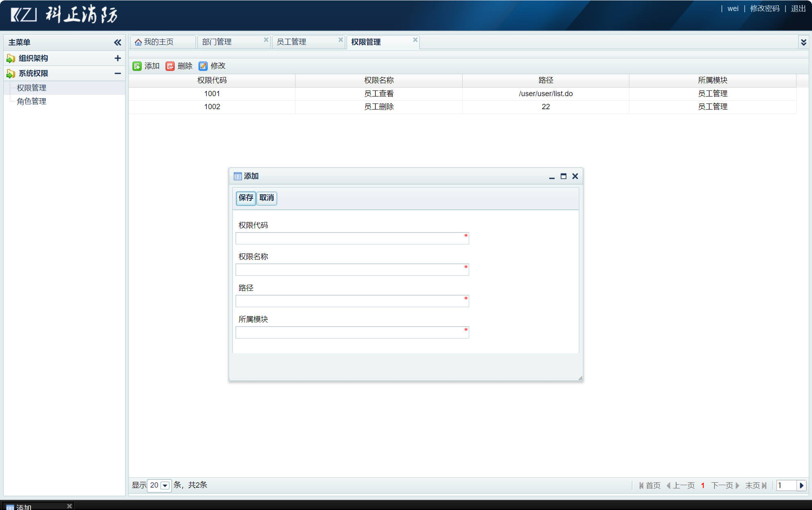Click the 修改 (Edit) icon in the toolbar

[x=203, y=66]
